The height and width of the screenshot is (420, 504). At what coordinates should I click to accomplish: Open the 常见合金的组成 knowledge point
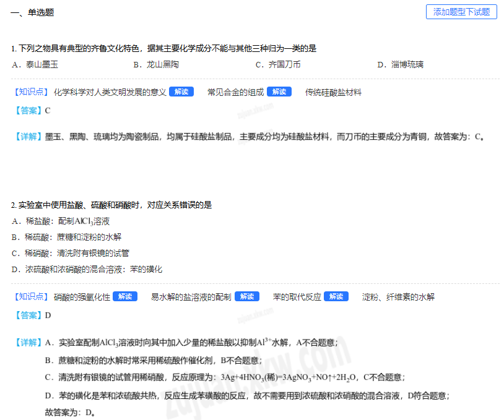click(x=236, y=92)
